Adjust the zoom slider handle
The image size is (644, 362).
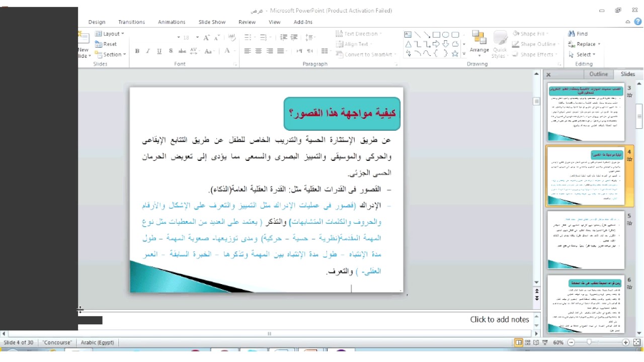pos(589,342)
